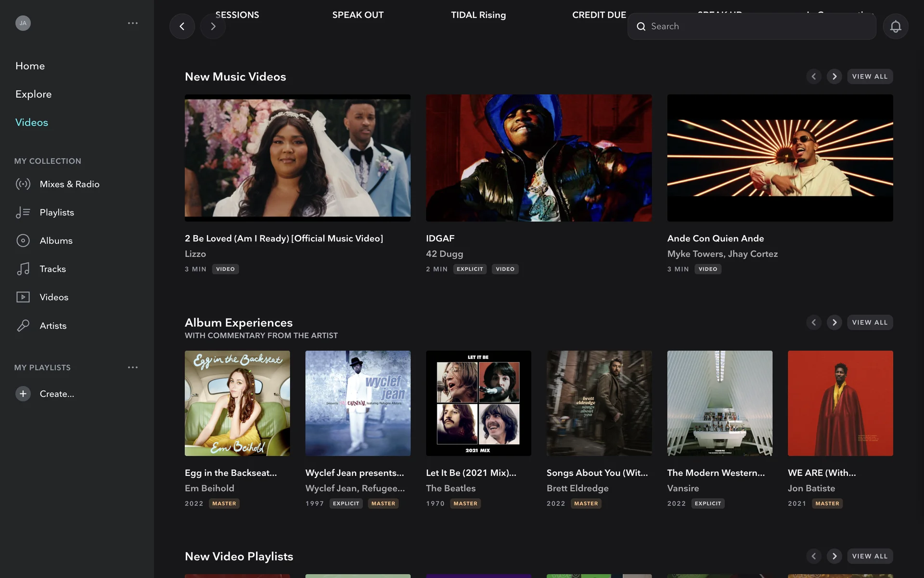Click the notifications bell icon
This screenshot has height=578, width=924.
(895, 26)
